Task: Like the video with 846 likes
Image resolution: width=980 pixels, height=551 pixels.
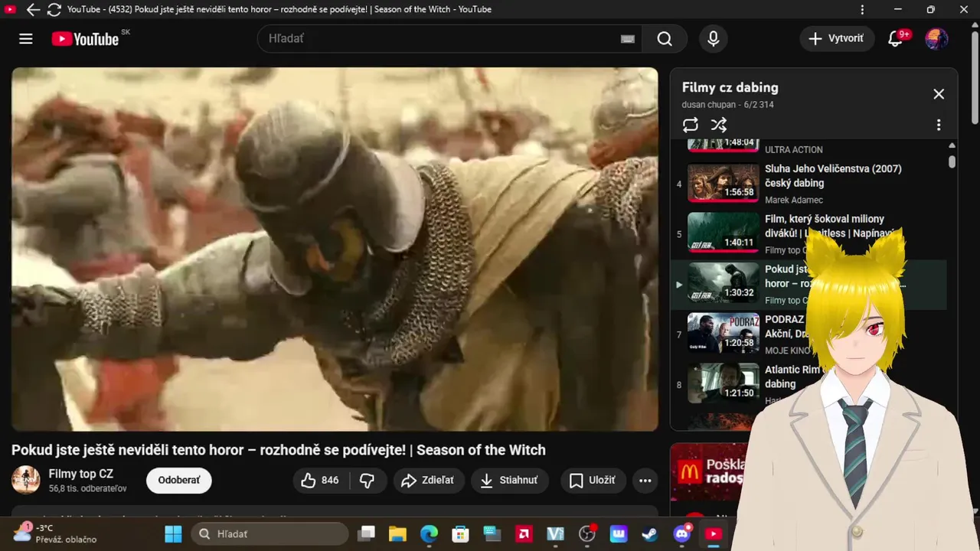Action: pyautogui.click(x=320, y=481)
